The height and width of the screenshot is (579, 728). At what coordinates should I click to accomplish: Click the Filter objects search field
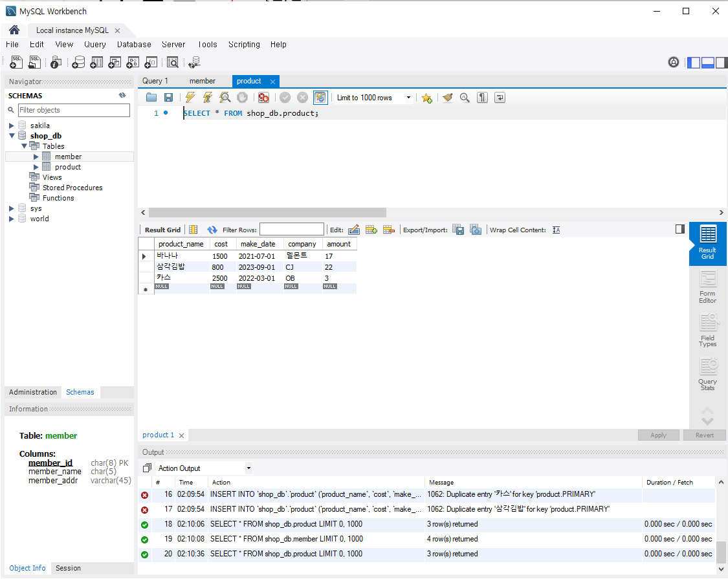(74, 110)
